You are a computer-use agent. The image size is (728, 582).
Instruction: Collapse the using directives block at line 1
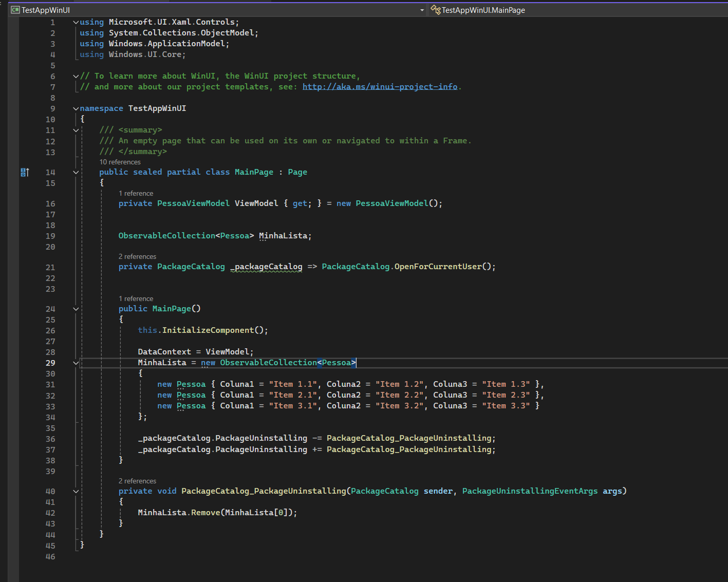tap(76, 22)
